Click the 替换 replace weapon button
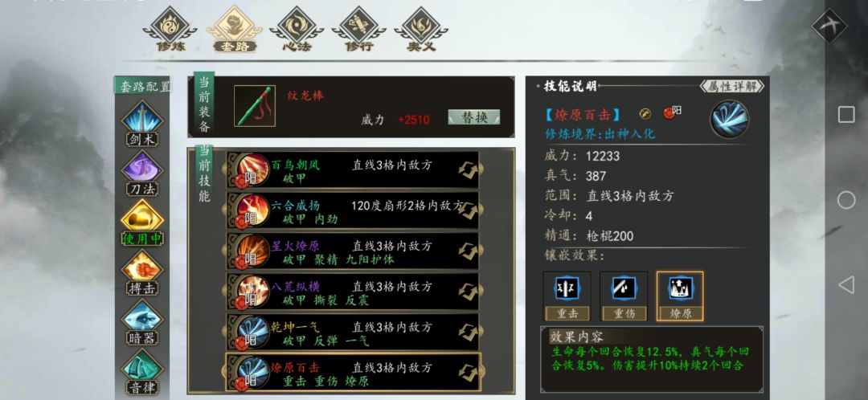 [x=474, y=117]
